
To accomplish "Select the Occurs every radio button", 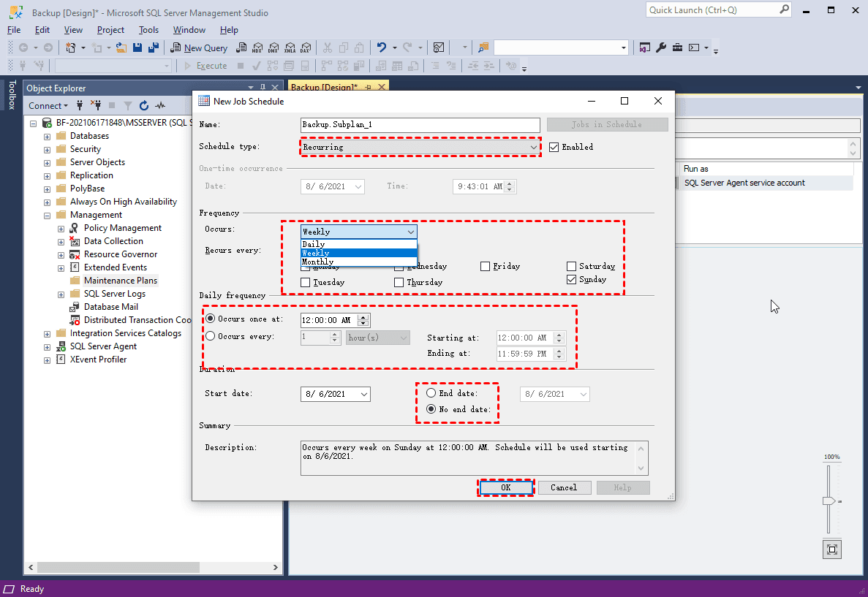I will click(211, 336).
